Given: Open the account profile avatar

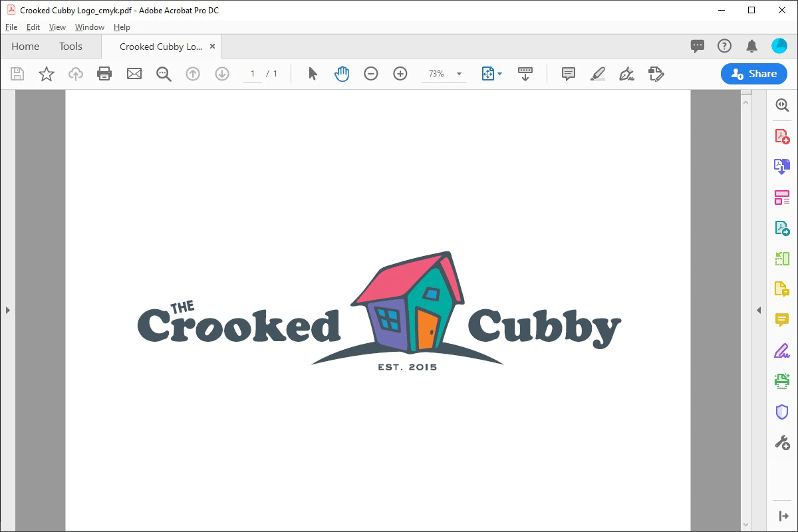Looking at the screenshot, I should (779, 46).
